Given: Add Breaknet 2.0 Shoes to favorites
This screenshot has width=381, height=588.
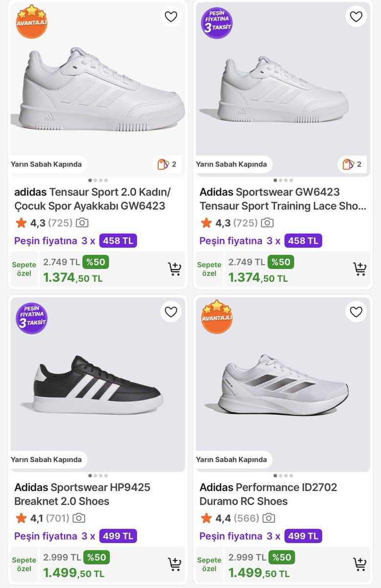Looking at the screenshot, I should [x=171, y=312].
